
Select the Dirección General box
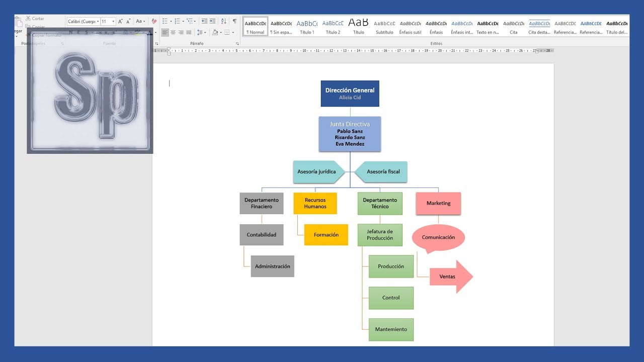pyautogui.click(x=350, y=94)
